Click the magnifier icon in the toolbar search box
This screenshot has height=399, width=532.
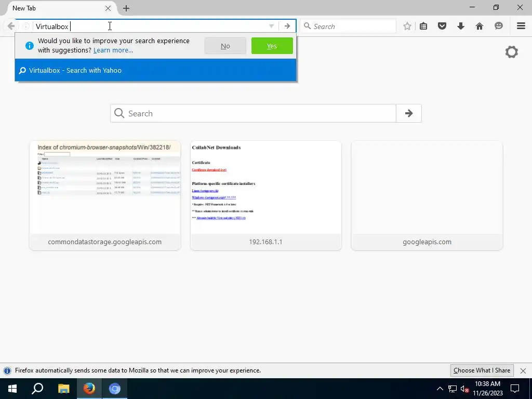pos(307,26)
